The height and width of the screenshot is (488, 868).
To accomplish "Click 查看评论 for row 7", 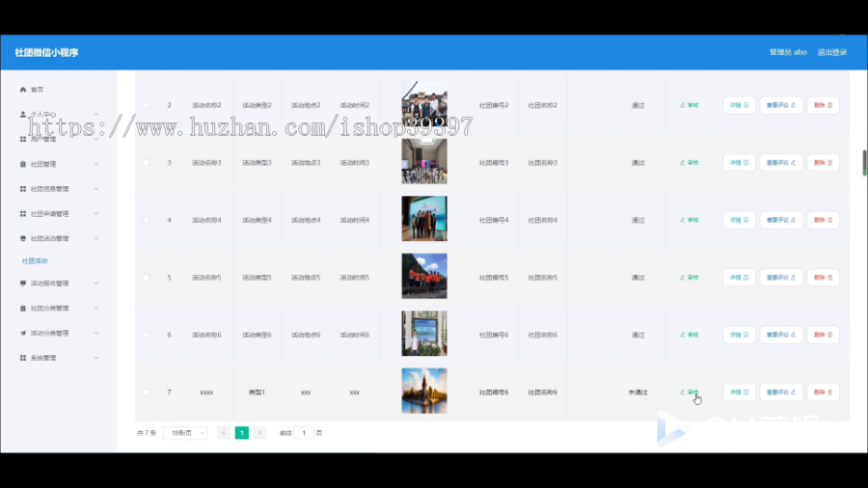I will click(x=781, y=393).
